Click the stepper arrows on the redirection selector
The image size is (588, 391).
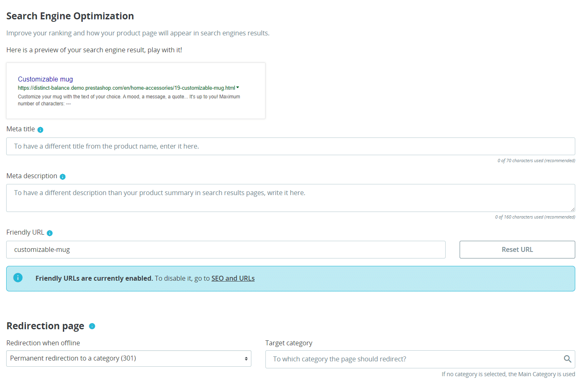[246, 358]
